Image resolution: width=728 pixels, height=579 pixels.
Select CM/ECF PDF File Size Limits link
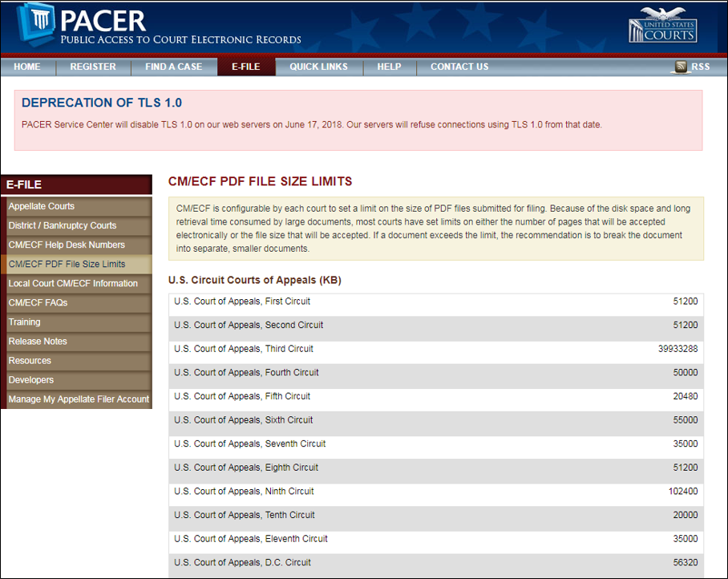(x=79, y=264)
